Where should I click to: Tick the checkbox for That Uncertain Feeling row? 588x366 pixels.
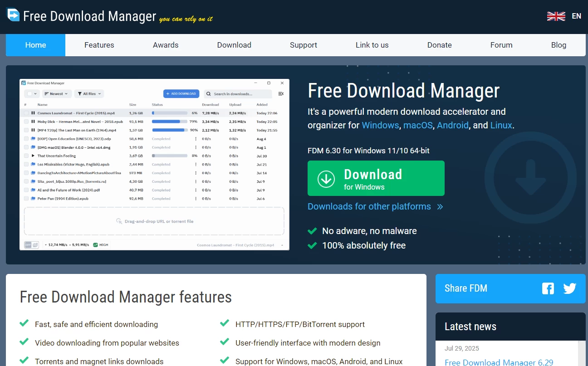tap(26, 156)
